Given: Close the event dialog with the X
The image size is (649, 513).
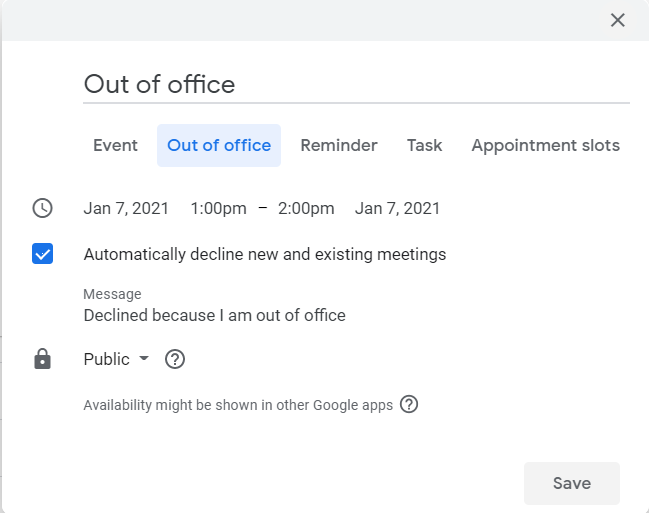Looking at the screenshot, I should pyautogui.click(x=618, y=20).
